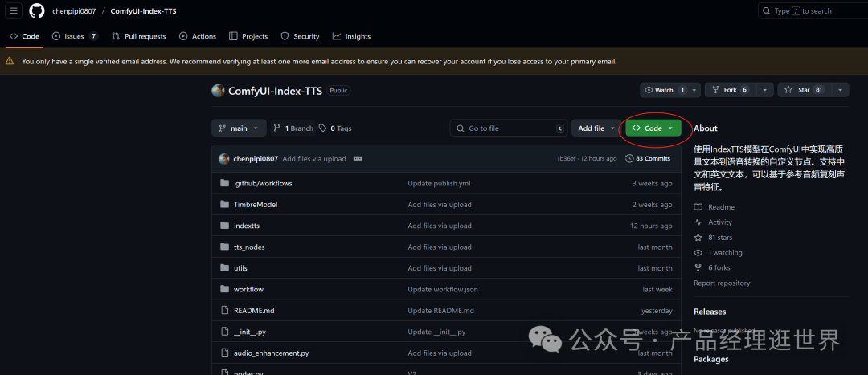Open the Projects tab
Screen dimensions: 868x375
(248, 36)
